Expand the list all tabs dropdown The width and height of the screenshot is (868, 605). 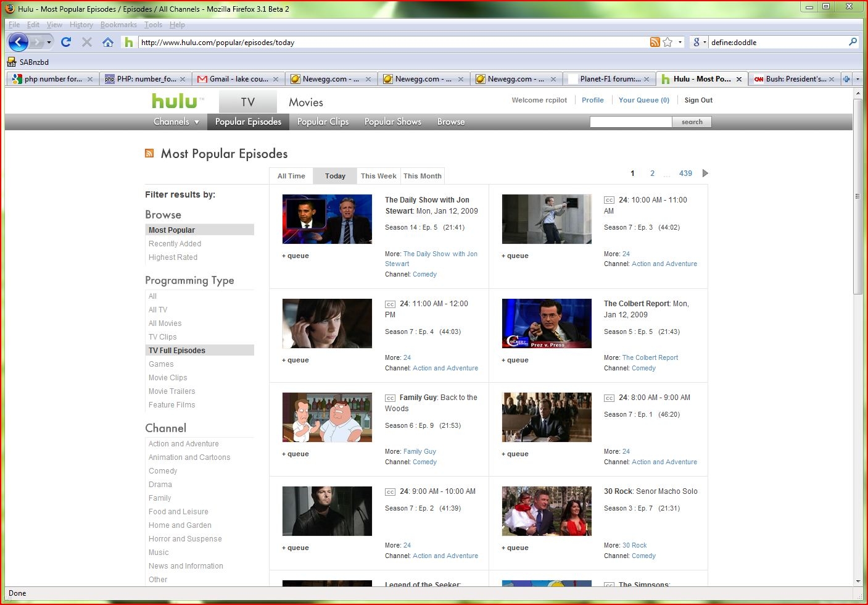tap(858, 79)
